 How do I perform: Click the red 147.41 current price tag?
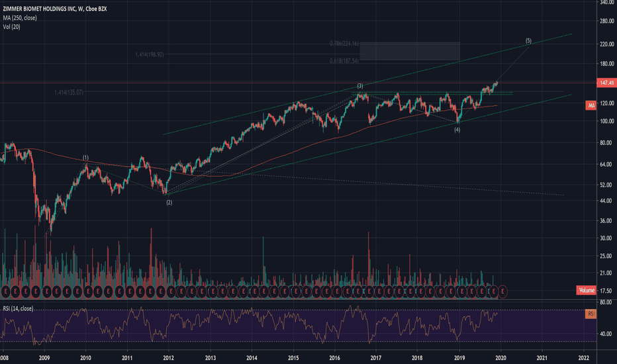click(x=606, y=83)
